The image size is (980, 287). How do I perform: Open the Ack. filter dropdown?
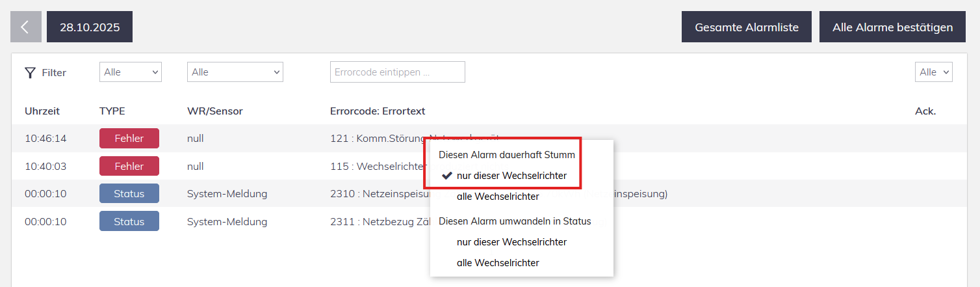933,72
